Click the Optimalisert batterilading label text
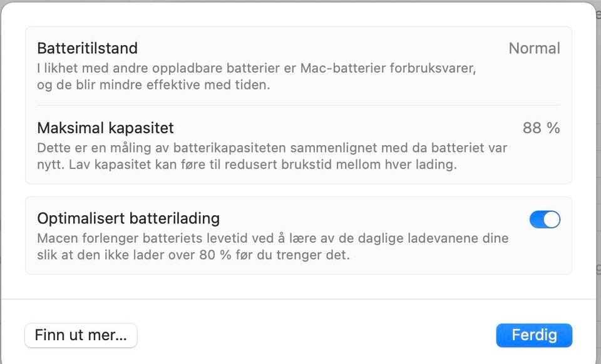 (x=128, y=218)
